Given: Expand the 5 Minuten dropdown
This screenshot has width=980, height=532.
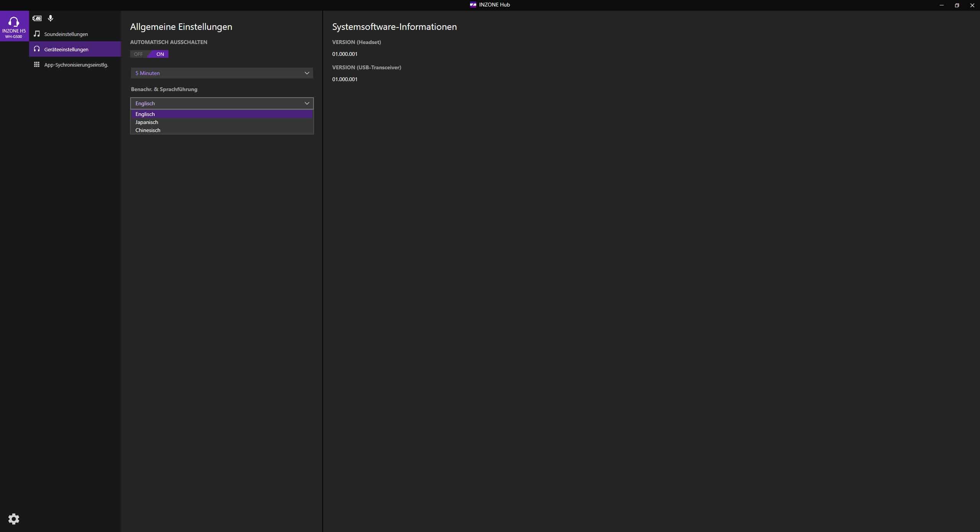Looking at the screenshot, I should coord(222,73).
